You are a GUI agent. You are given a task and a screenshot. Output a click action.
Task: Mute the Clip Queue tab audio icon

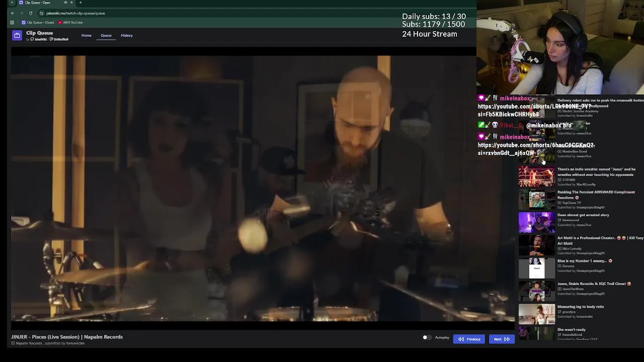tap(65, 3)
